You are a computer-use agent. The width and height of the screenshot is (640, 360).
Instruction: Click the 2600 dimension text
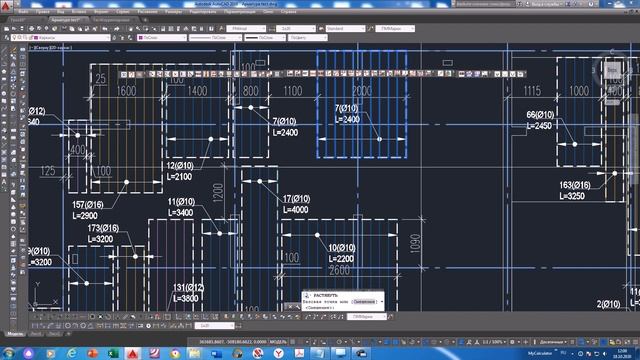coord(339,270)
